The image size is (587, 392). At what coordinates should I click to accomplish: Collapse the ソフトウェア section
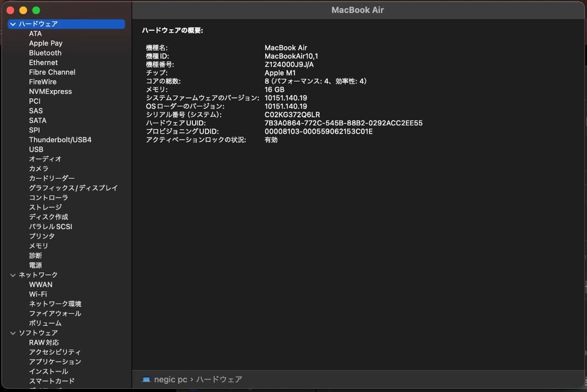tap(13, 332)
